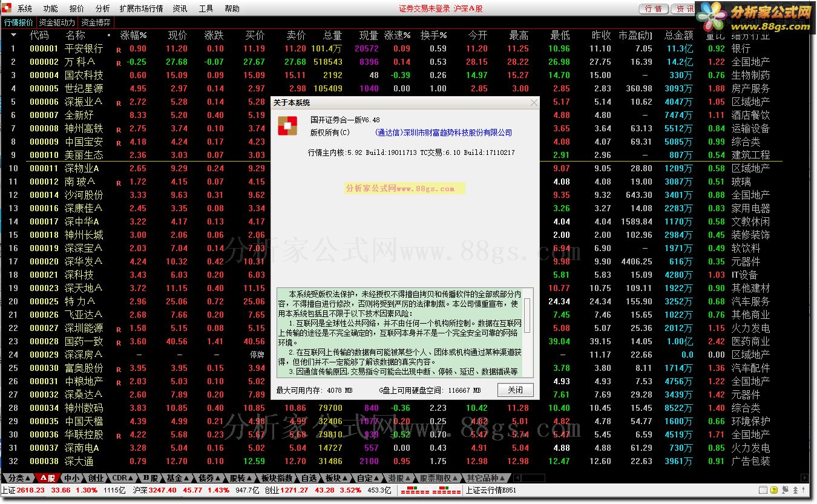
Task: Click the red square logo in the About dialog
Action: pyautogui.click(x=287, y=126)
